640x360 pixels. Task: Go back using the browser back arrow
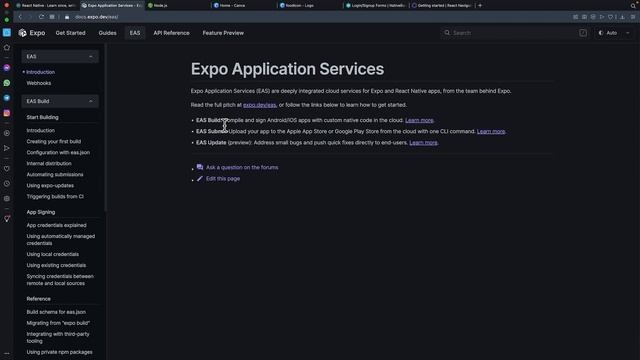(20, 17)
